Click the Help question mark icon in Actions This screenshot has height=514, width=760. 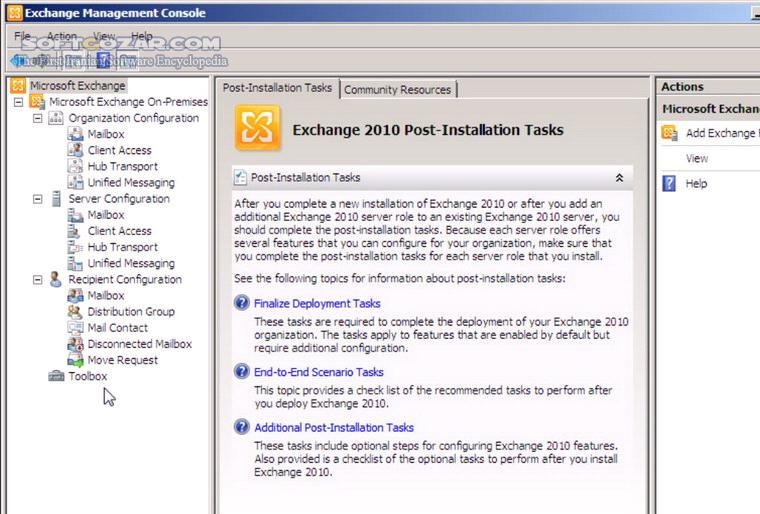click(x=669, y=183)
